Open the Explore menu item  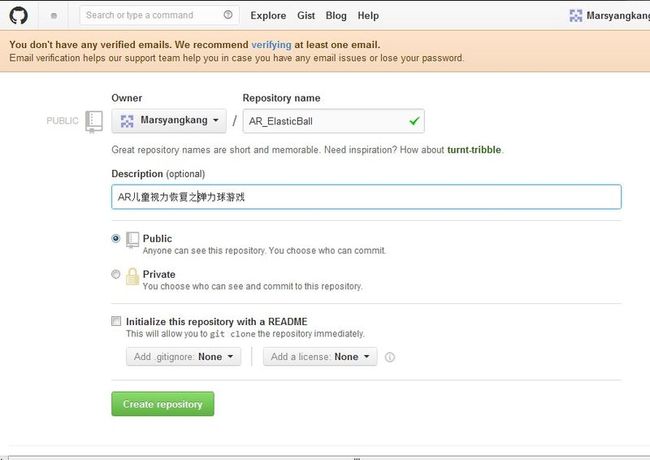[268, 16]
